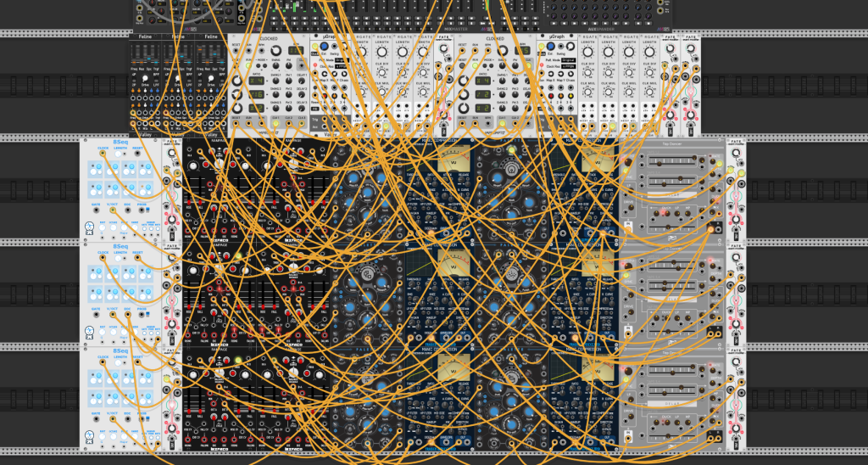Click the L output jack on top Tap Dancer
The image size is (868, 465).
711,228
